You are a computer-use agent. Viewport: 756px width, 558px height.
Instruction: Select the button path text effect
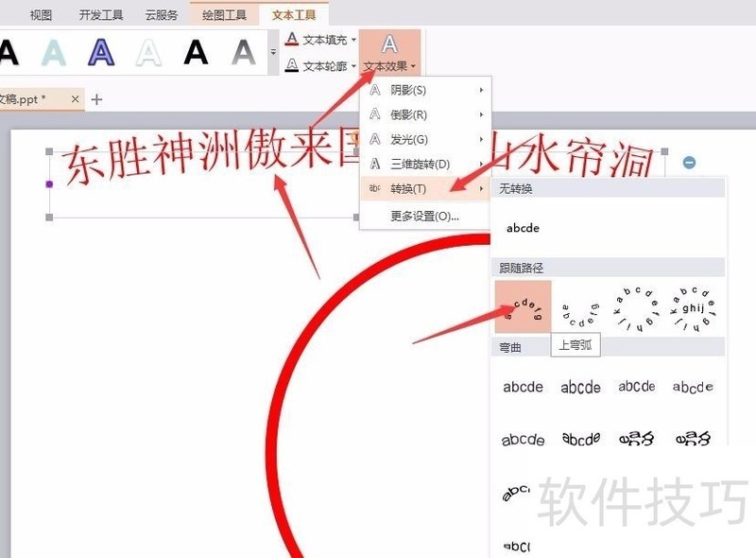point(694,309)
